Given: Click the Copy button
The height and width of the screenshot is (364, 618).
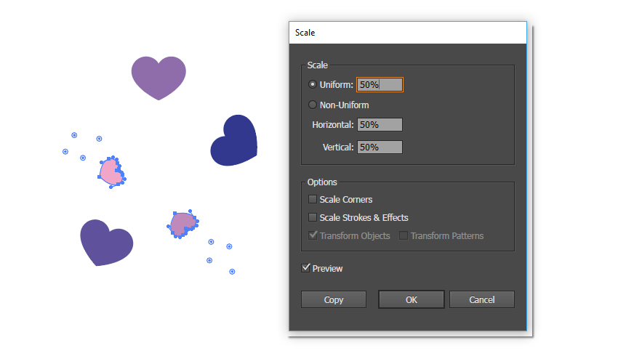Looking at the screenshot, I should pyautogui.click(x=334, y=300).
